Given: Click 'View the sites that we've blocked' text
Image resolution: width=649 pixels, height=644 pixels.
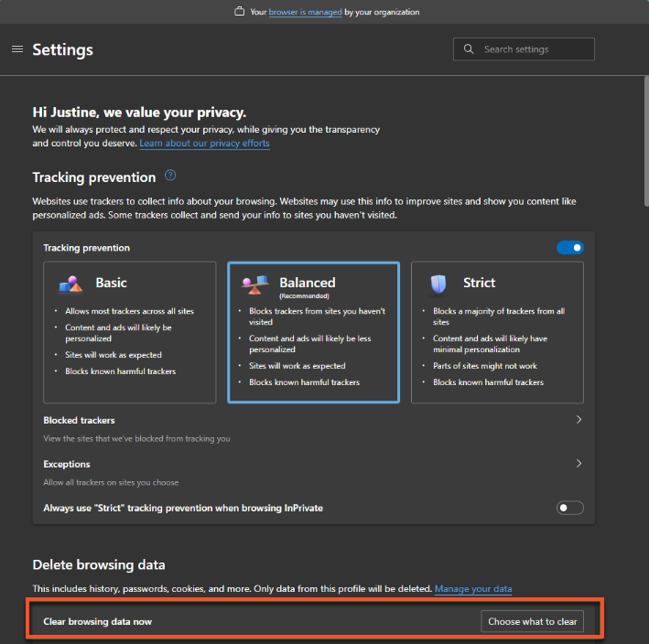Looking at the screenshot, I should pos(137,438).
